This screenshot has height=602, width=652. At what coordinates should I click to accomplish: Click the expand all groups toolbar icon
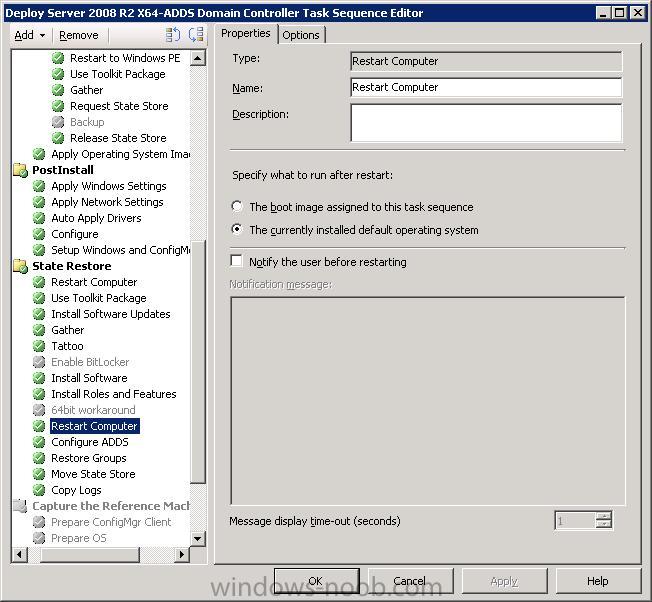click(x=173, y=35)
